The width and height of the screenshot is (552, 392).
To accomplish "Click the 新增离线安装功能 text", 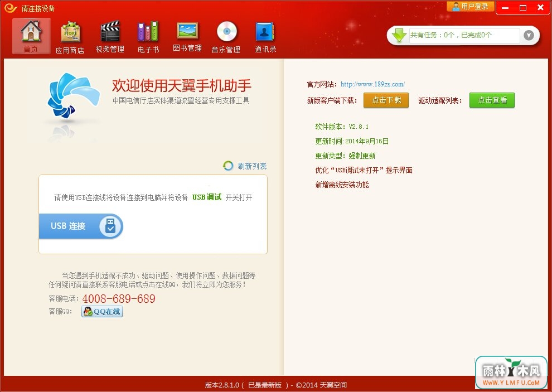I will click(x=342, y=185).
